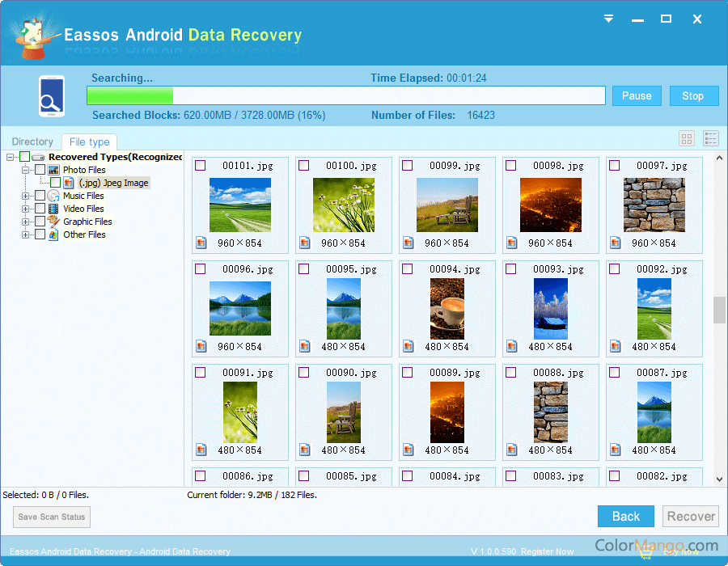Screen dimensions: 728x566
Task: Pause the scanning process
Action: click(636, 95)
